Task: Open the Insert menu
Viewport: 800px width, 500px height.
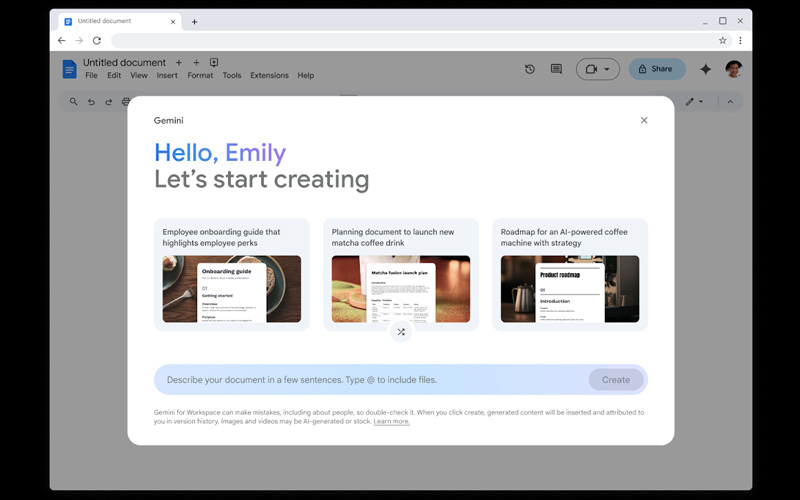Action: pos(167,75)
